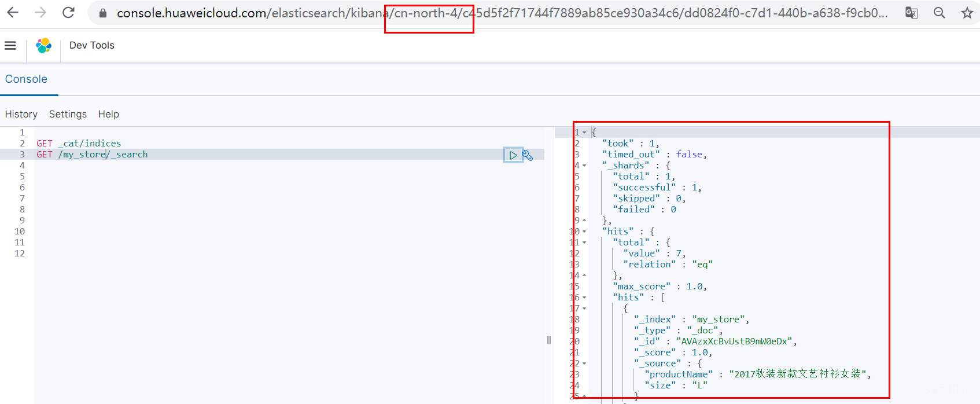This screenshot has width=980, height=404.
Task: Go forward with the browser forward arrow
Action: pos(40,12)
